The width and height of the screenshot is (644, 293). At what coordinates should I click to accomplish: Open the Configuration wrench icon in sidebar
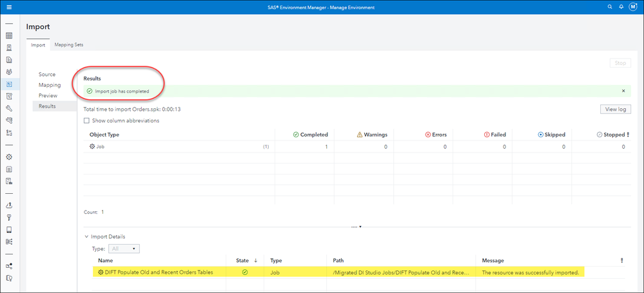(9, 108)
